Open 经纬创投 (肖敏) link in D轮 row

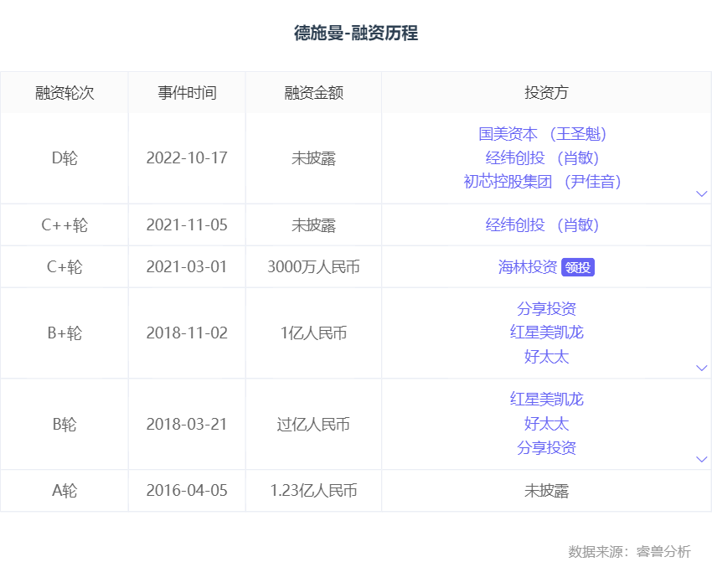[543, 158]
